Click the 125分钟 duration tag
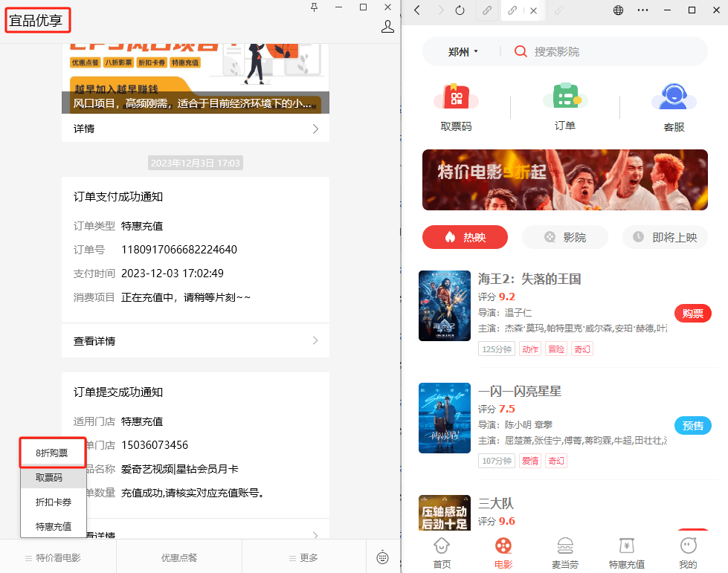The width and height of the screenshot is (728, 573). coord(497,349)
